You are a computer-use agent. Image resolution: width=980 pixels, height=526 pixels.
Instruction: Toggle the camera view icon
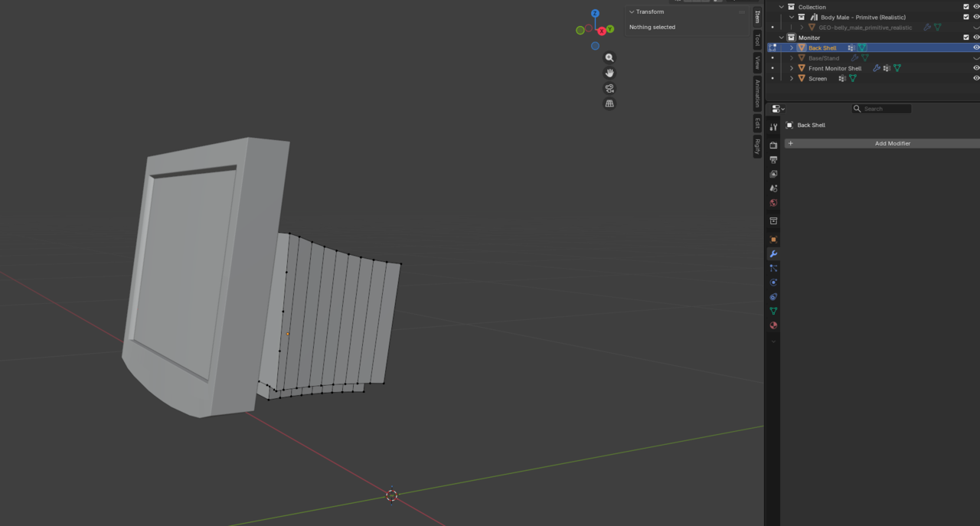click(x=609, y=88)
